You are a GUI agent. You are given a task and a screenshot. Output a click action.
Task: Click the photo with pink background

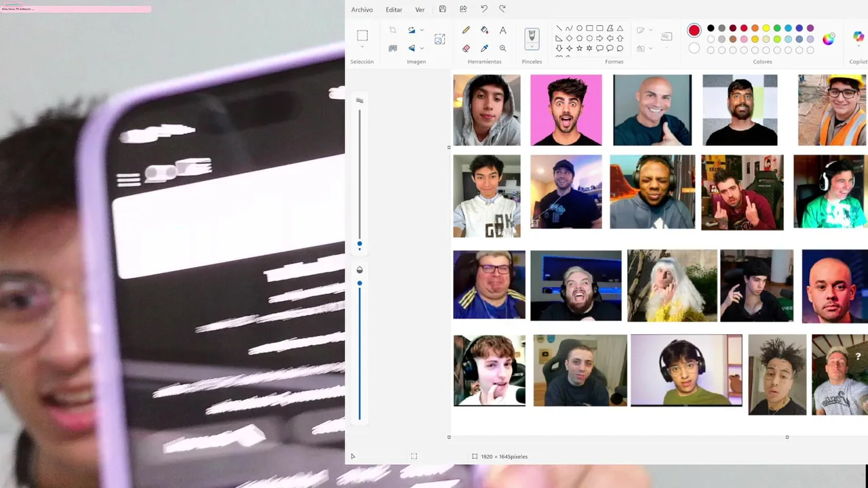click(566, 110)
